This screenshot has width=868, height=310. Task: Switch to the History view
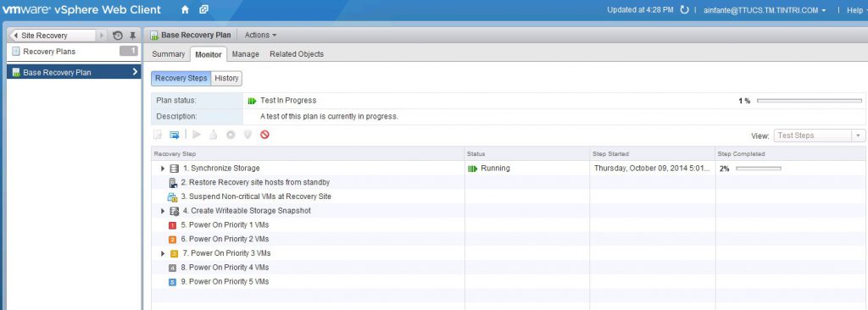tap(226, 78)
